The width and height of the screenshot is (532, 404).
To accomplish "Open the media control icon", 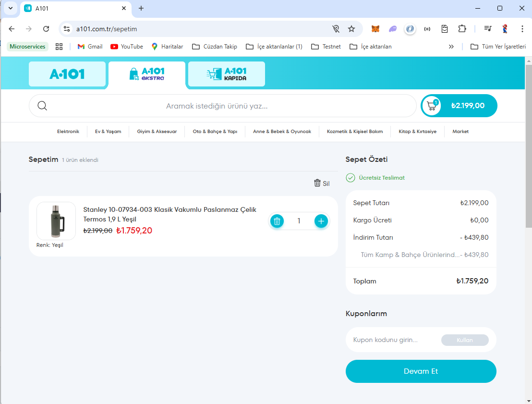I will click(x=488, y=29).
